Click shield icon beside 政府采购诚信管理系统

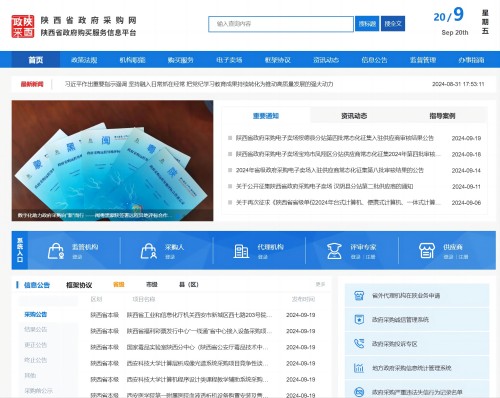point(359,319)
